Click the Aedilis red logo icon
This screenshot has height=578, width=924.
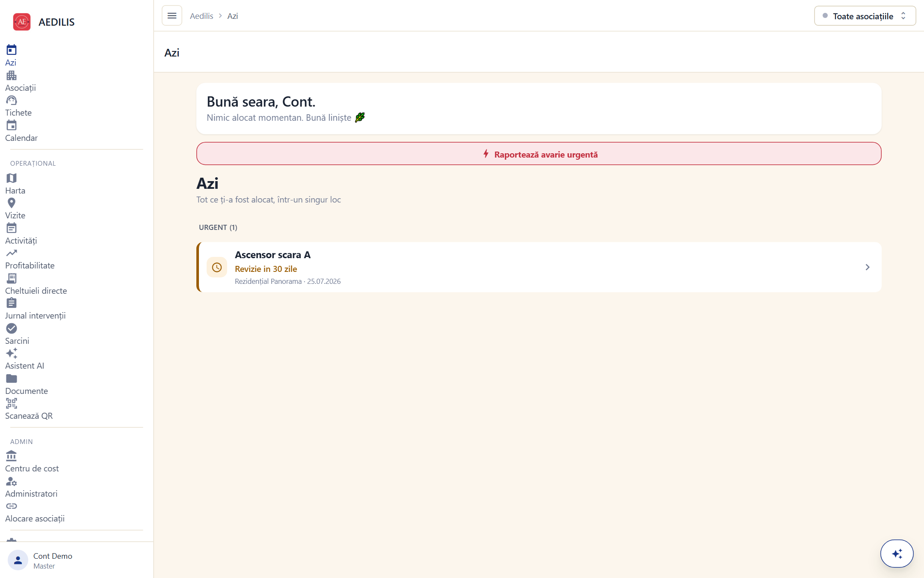pos(22,22)
